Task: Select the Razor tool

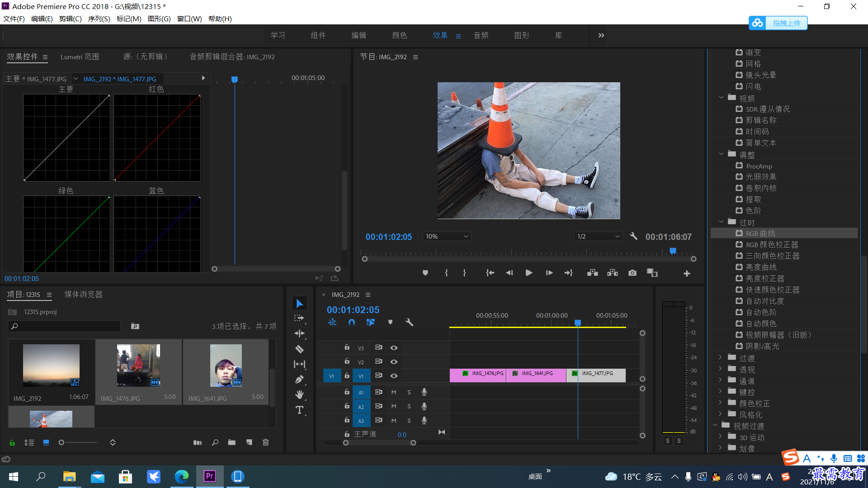Action: point(299,349)
